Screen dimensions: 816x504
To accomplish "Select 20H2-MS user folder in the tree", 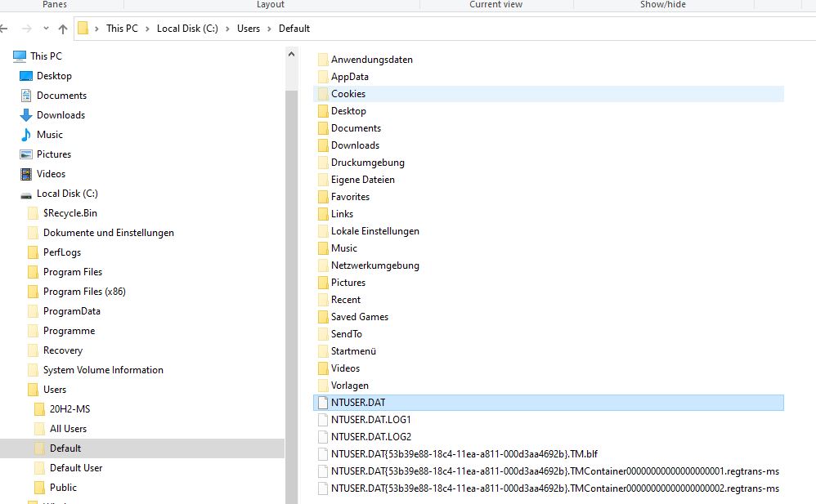I will pyautogui.click(x=69, y=409).
